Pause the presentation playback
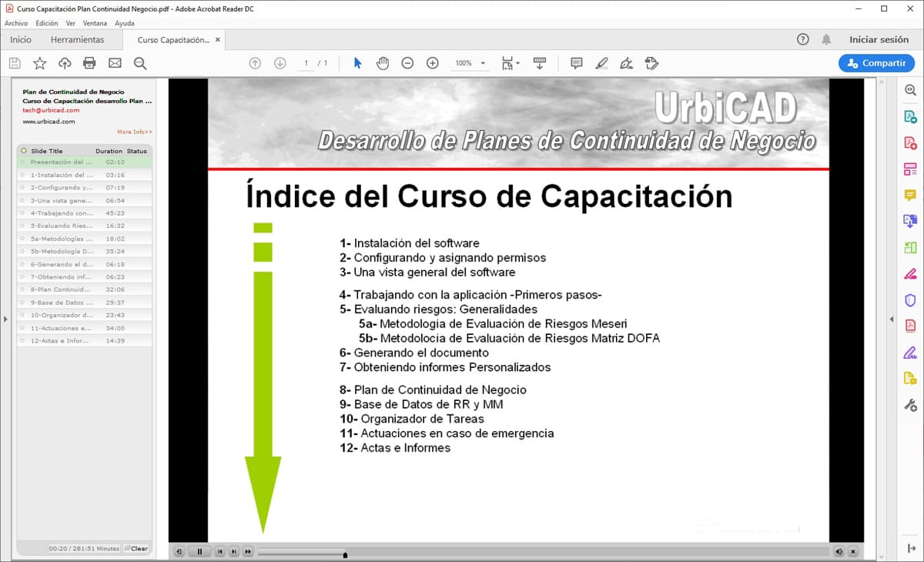Screen dimensions: 924x562 [x=199, y=551]
